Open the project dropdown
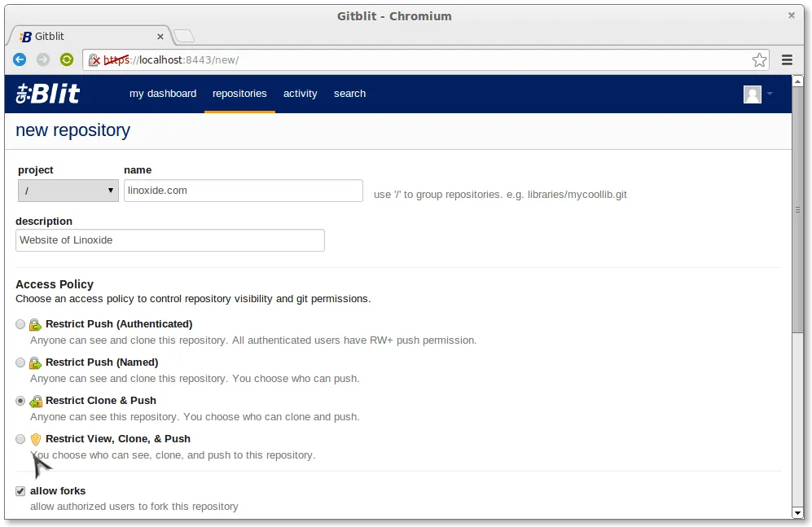This screenshot has height=527, width=812. [68, 191]
